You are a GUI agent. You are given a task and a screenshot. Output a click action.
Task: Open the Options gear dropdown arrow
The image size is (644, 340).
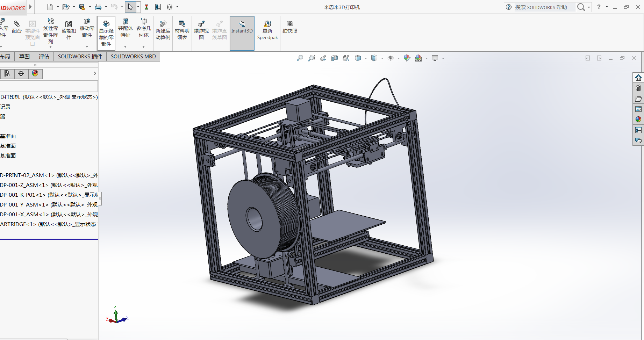click(177, 7)
